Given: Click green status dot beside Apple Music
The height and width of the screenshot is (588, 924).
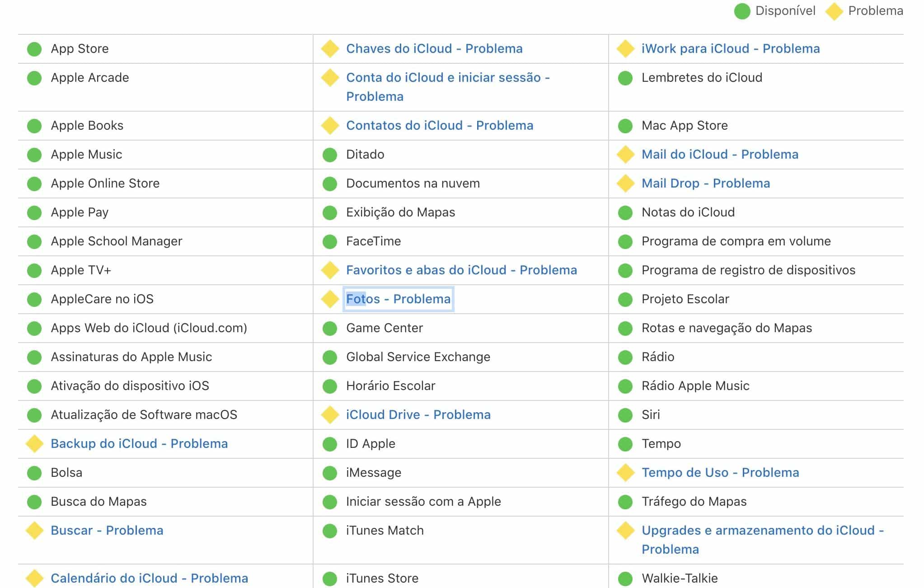Looking at the screenshot, I should tap(34, 155).
